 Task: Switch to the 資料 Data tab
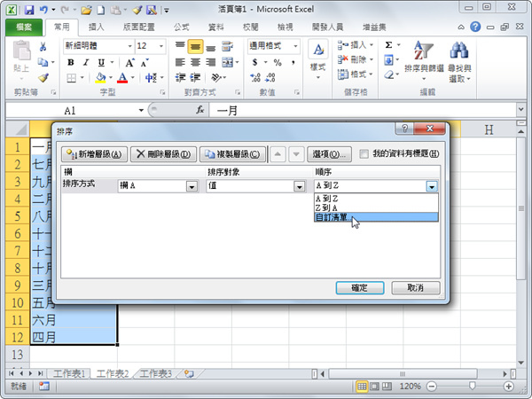point(215,27)
